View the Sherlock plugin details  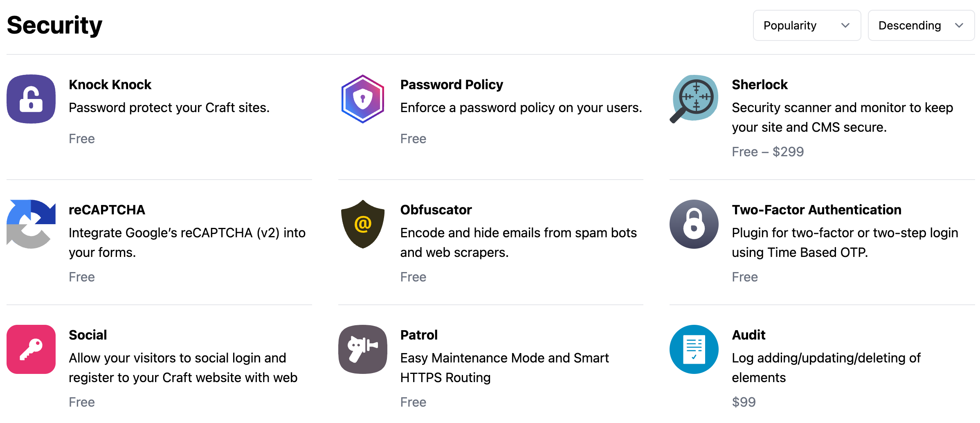(759, 85)
